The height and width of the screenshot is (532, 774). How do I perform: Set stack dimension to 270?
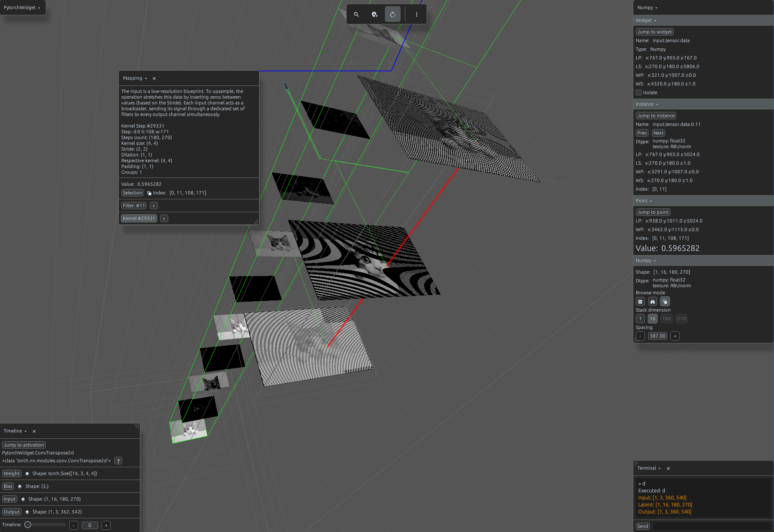pos(682,319)
